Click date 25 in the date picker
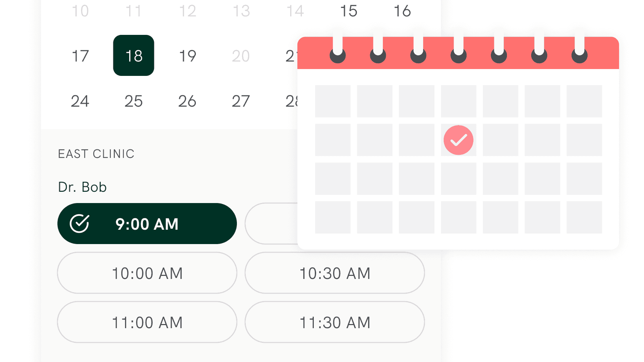Screen dimensions: 644x362 point(134,101)
